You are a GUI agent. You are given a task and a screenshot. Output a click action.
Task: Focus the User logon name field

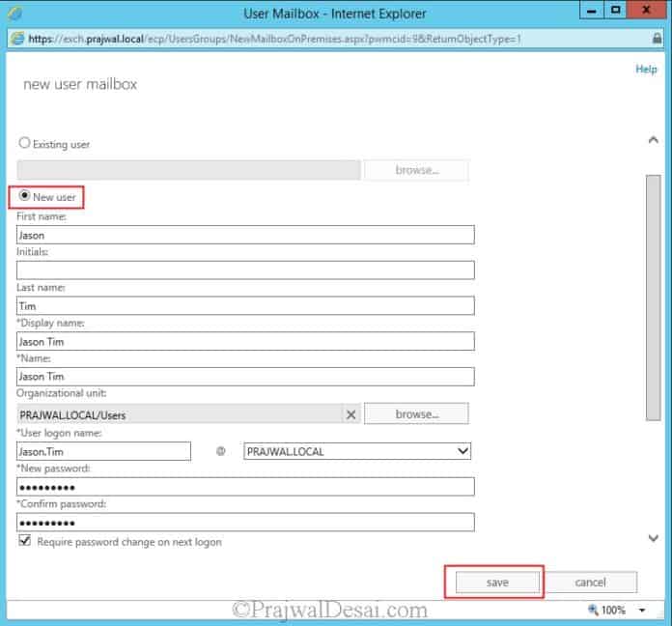(x=103, y=451)
